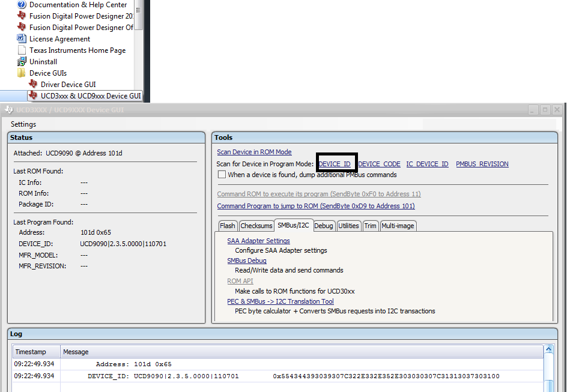Click the Uninstall program icon

pyautogui.click(x=22, y=61)
